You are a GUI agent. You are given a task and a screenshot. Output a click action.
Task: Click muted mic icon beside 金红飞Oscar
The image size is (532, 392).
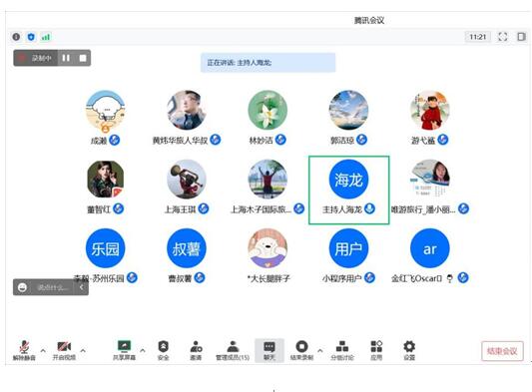[463, 278]
